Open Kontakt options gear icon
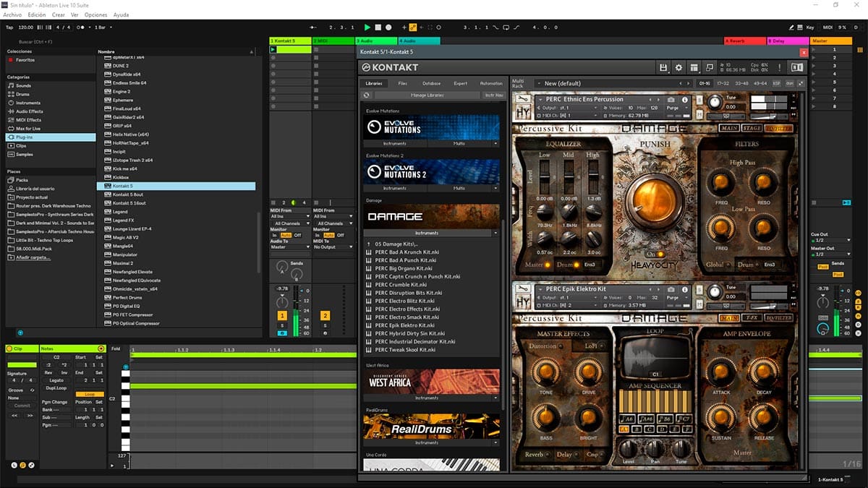 678,67
